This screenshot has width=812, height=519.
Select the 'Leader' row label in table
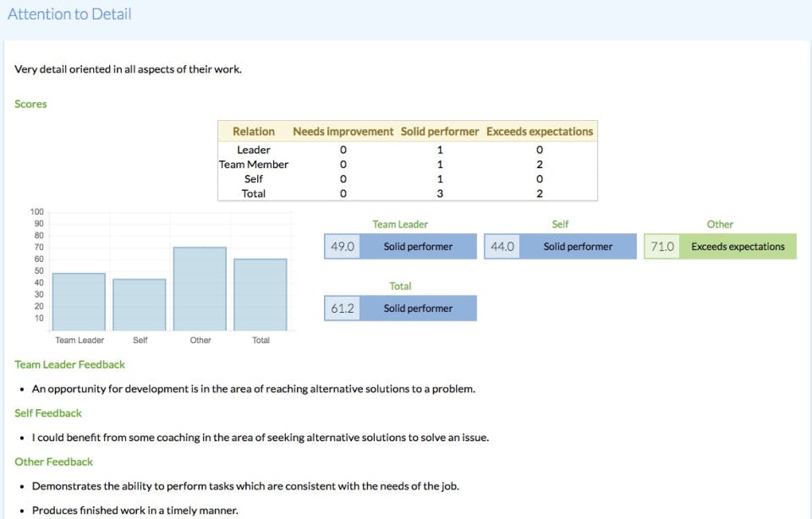[254, 150]
